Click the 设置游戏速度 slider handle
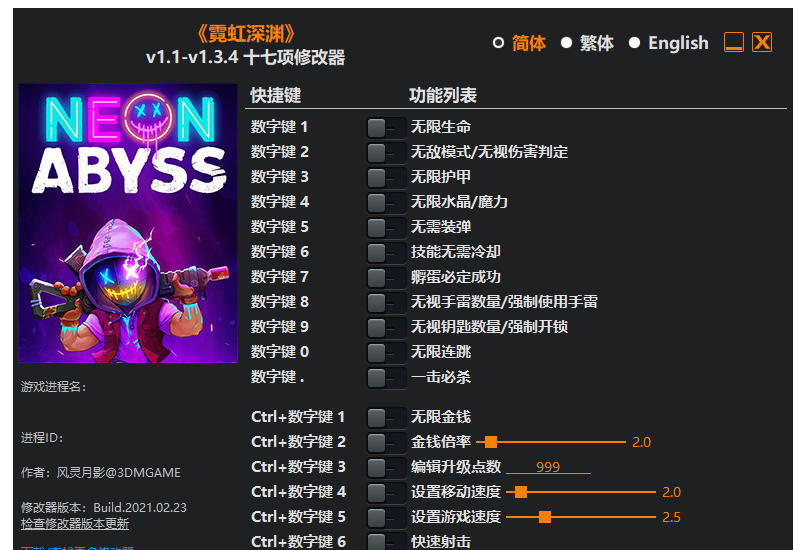 click(x=545, y=517)
